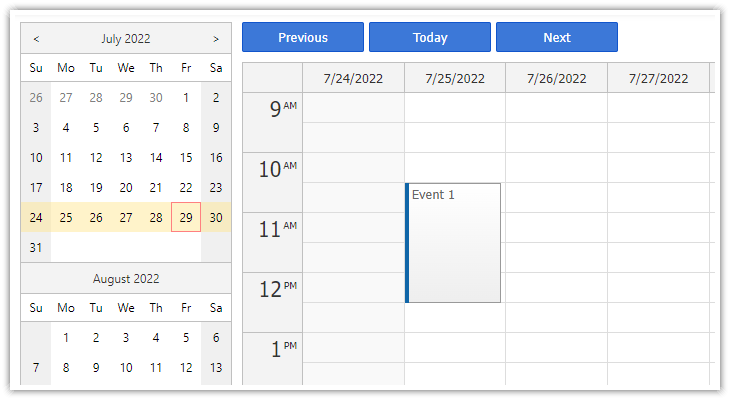Select the 7/27/2022 column header
This screenshot has height=400, width=730.
(658, 78)
